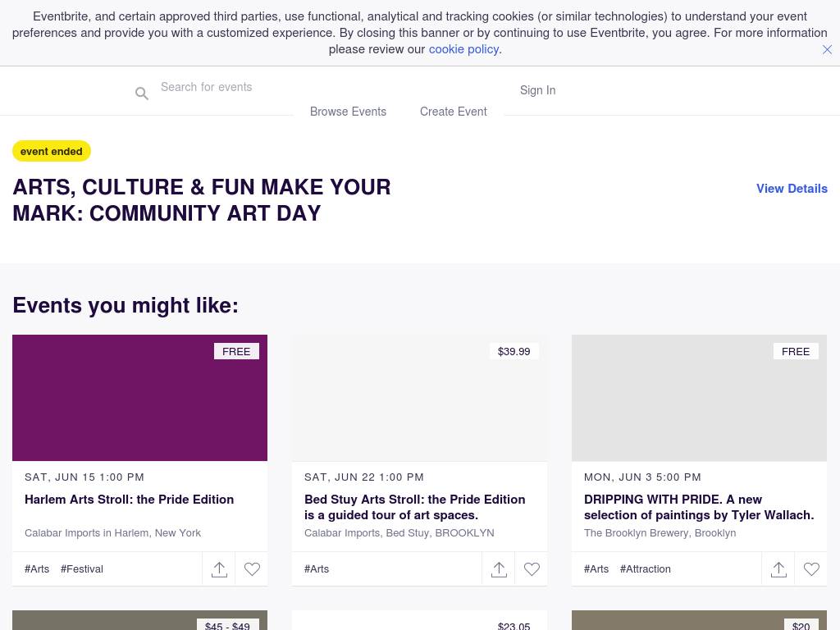Open Create Event menu item

tap(453, 112)
